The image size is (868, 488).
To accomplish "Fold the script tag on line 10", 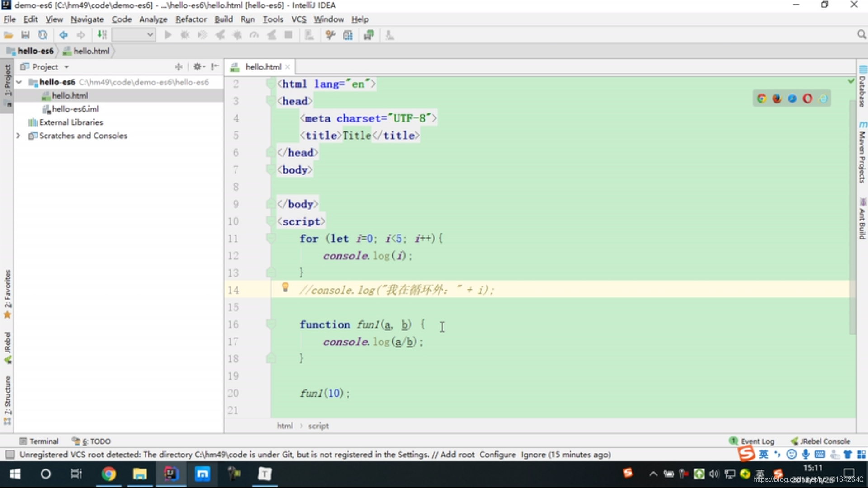I will 270,221.
